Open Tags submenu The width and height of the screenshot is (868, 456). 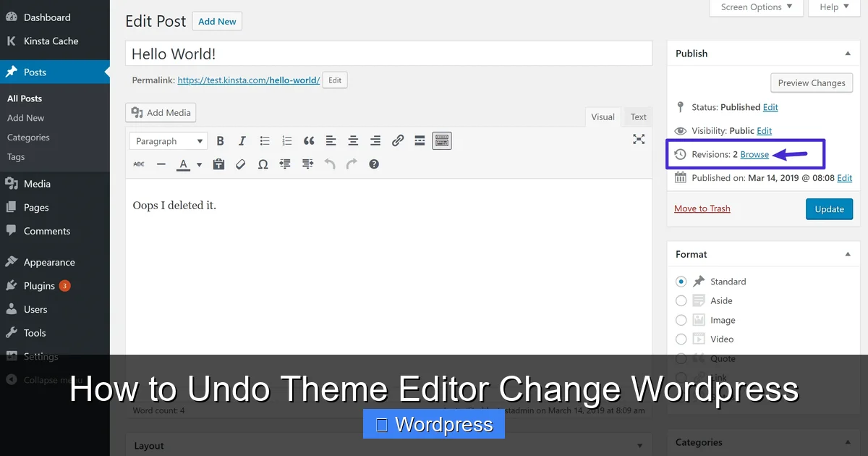[16, 157]
